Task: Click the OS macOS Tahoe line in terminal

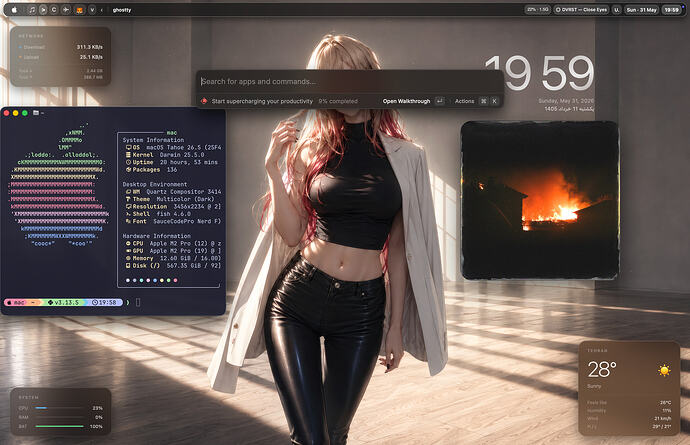Action: (x=173, y=147)
